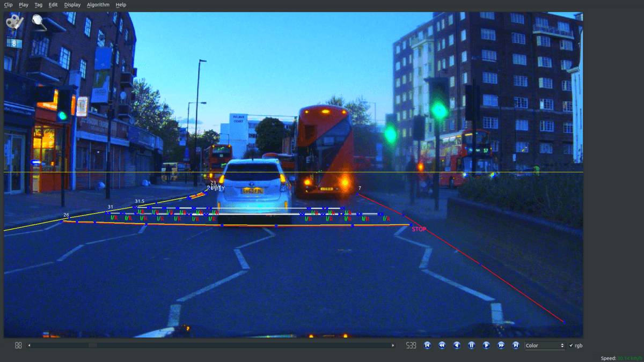Click the rewind double-arrow button
Screen dimensions: 644x362
(x=442, y=345)
